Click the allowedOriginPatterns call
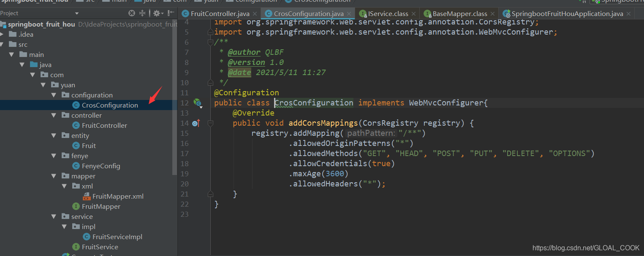 351,143
